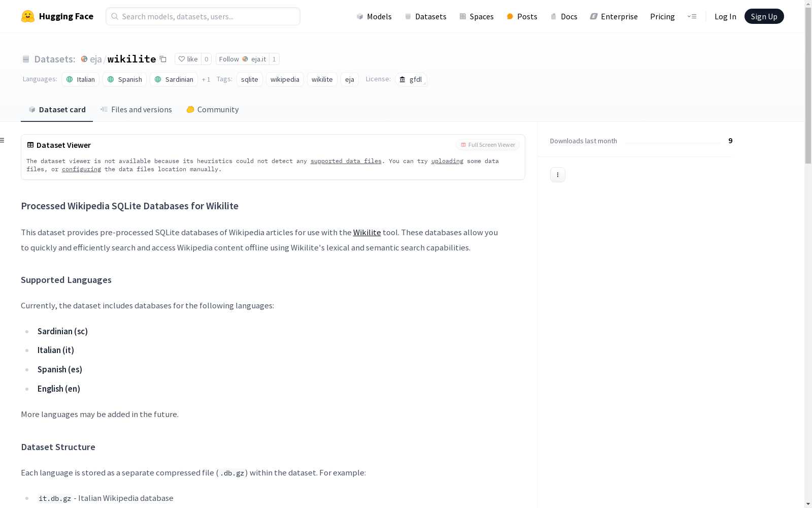Viewport: 812px width, 508px height.
Task: Select the sqlite tag
Action: coord(250,79)
